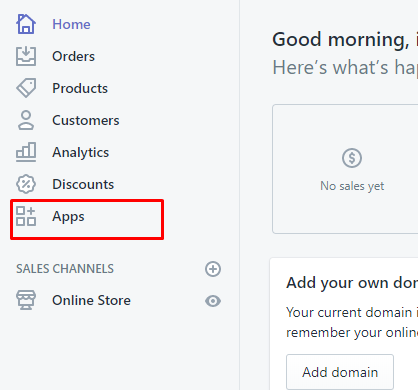
Task: View online store via eye icon
Action: tap(213, 301)
